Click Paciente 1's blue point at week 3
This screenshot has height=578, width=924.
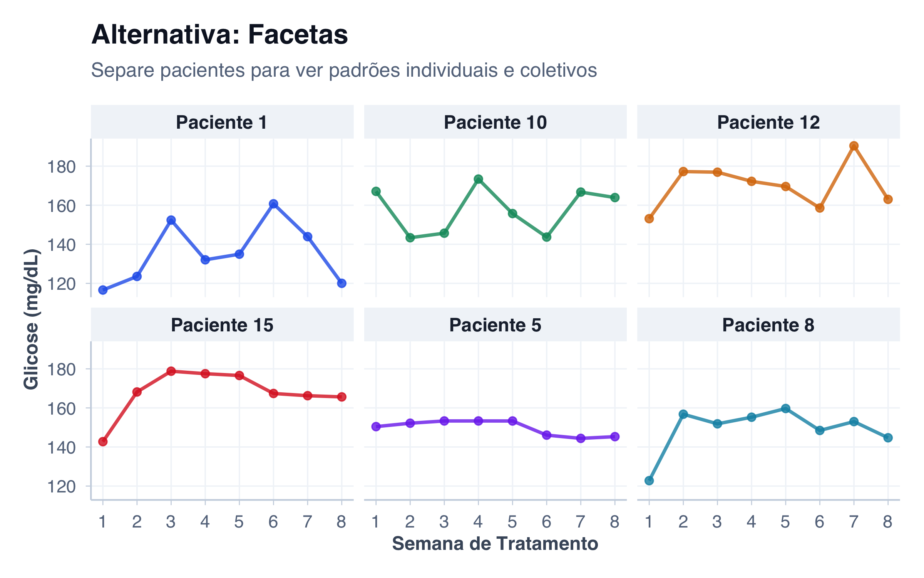pos(171,220)
